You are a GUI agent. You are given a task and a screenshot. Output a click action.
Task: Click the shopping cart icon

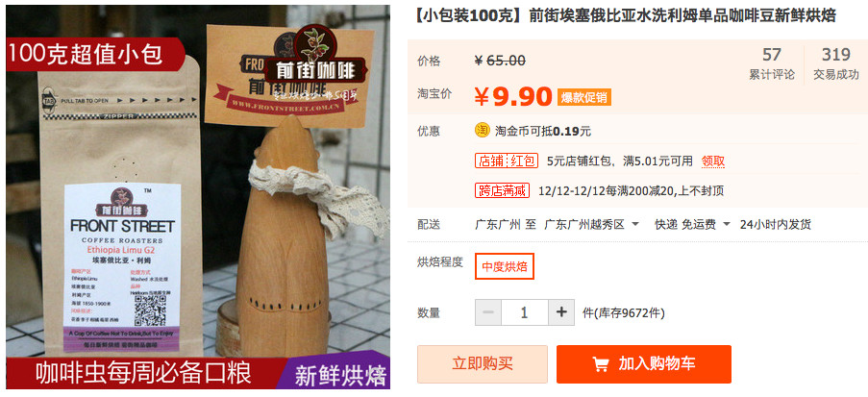(x=601, y=364)
